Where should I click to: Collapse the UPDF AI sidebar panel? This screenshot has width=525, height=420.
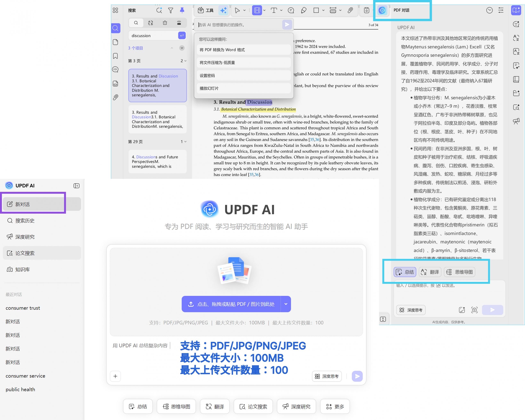[76, 186]
